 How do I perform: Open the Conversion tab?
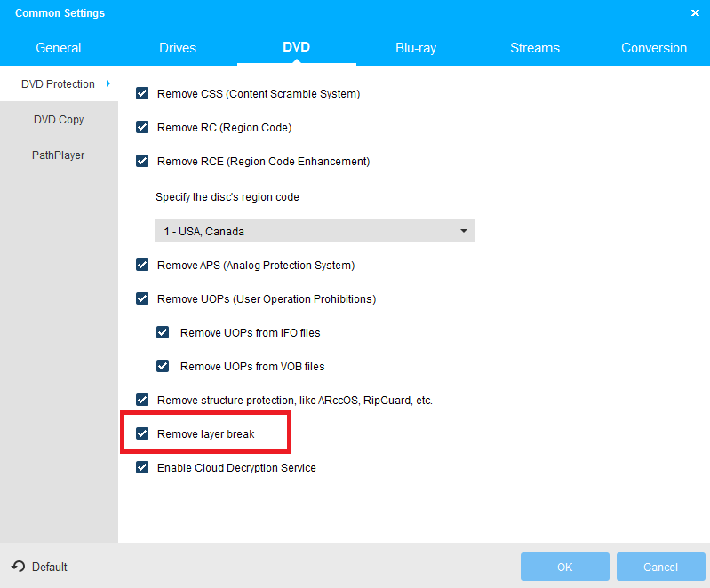point(654,48)
